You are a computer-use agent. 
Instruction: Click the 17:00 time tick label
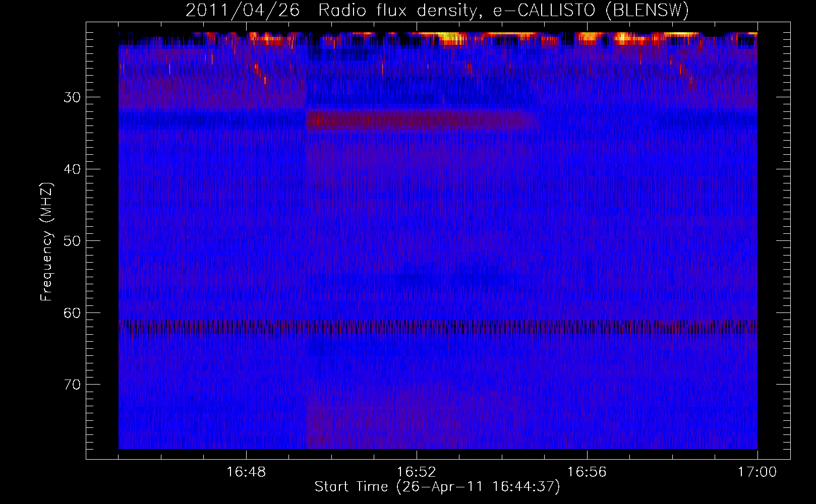pos(757,472)
